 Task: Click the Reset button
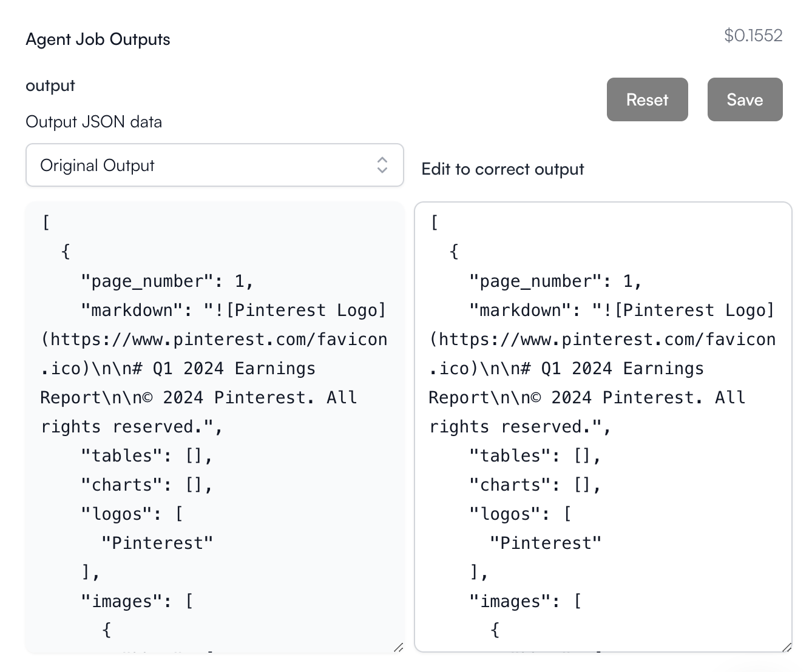tap(647, 99)
